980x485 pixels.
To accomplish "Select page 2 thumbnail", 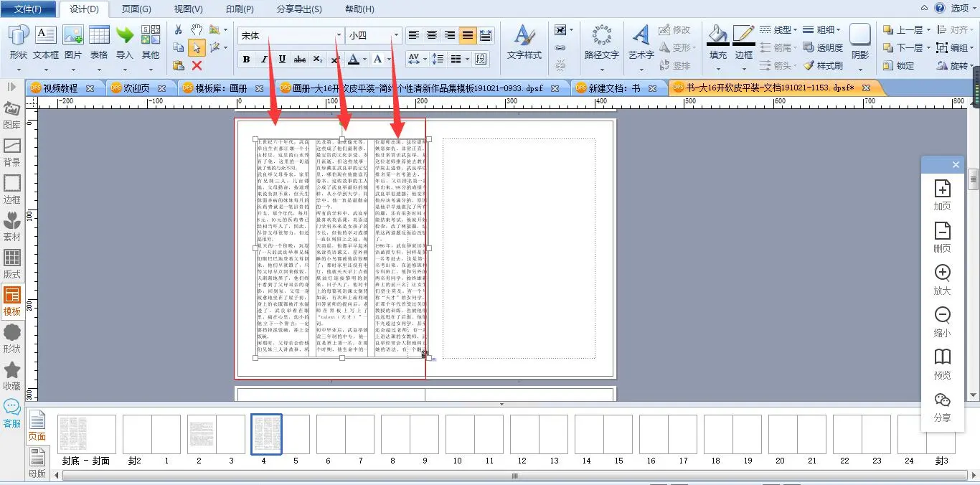I will (x=202, y=434).
